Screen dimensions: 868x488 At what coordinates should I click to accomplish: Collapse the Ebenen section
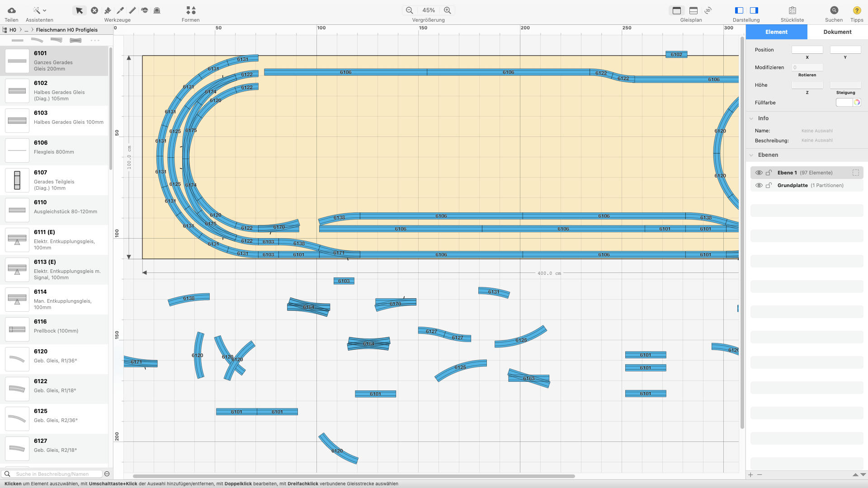pyautogui.click(x=751, y=155)
